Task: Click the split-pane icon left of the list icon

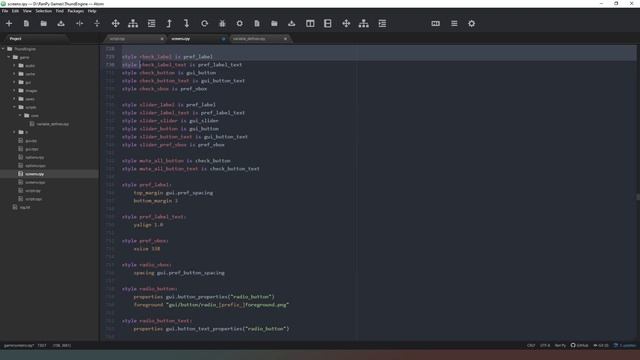Action: point(436,24)
